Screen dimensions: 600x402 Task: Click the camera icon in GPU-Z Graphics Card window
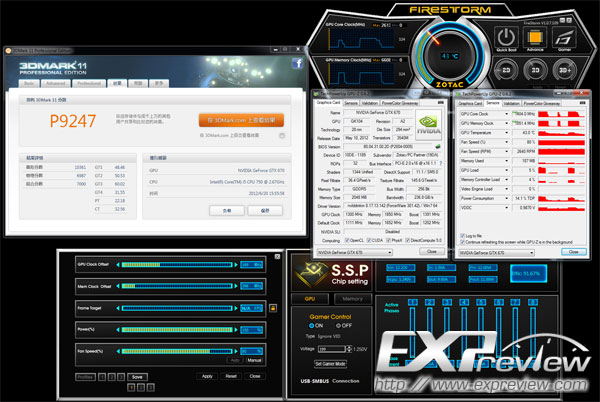441,103
